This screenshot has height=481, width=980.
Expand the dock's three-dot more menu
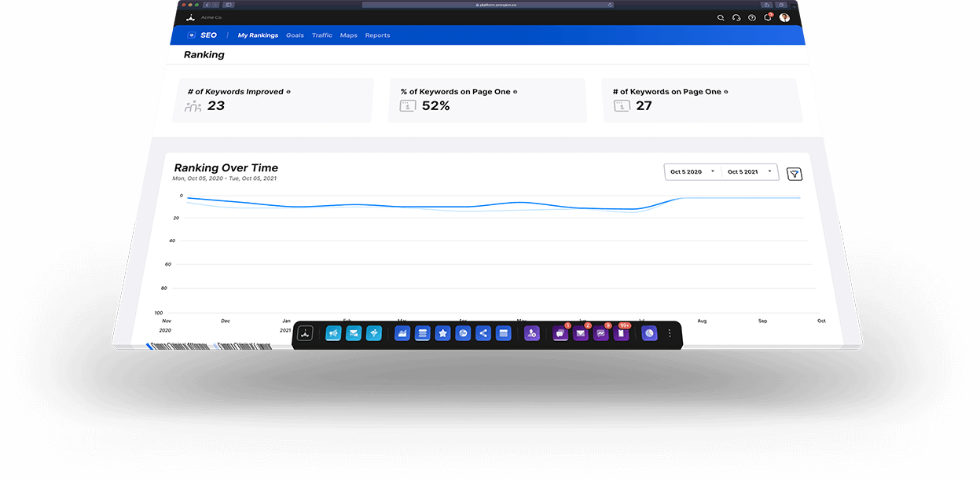click(x=670, y=333)
